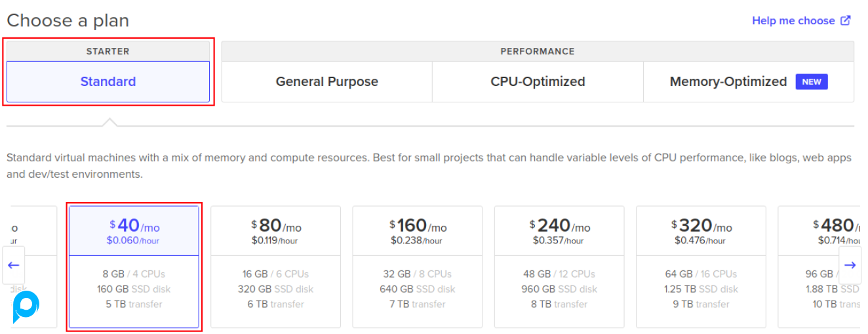Select the Standard plan tab
This screenshot has width=868, height=334.
point(108,82)
